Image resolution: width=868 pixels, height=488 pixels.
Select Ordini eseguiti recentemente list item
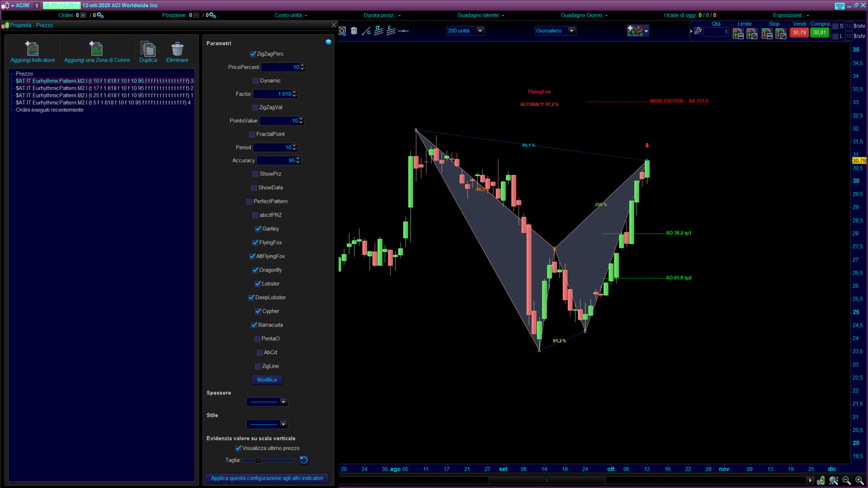[x=50, y=110]
